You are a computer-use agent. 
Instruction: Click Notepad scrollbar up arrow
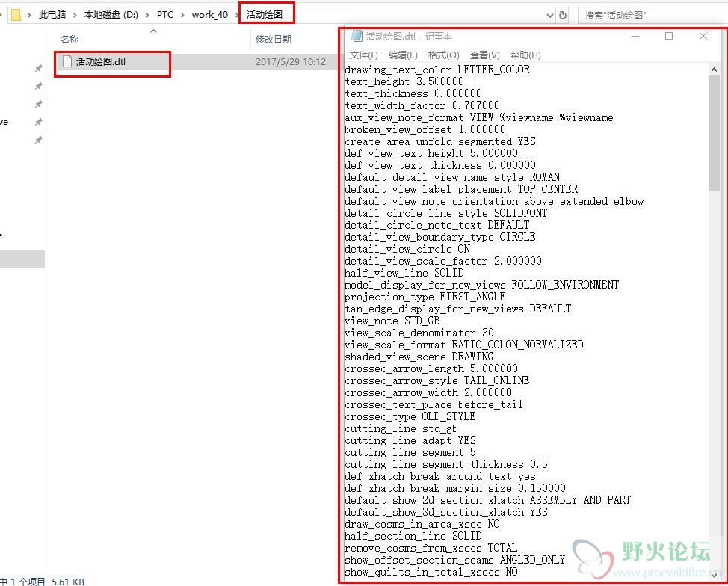714,70
